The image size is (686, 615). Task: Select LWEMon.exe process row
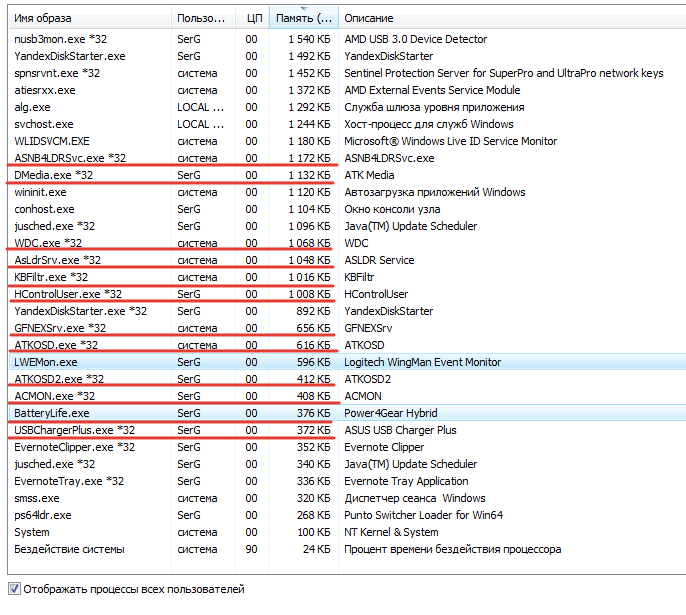(x=347, y=362)
